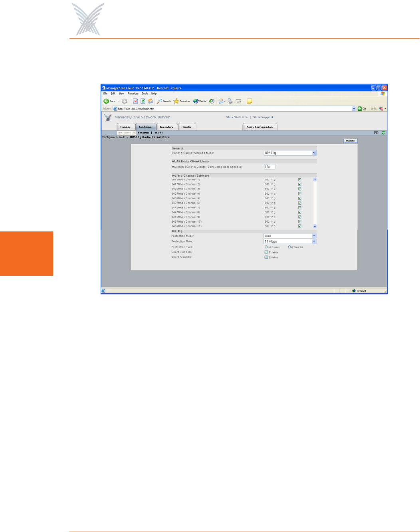Open the Strix Support link

263,118
